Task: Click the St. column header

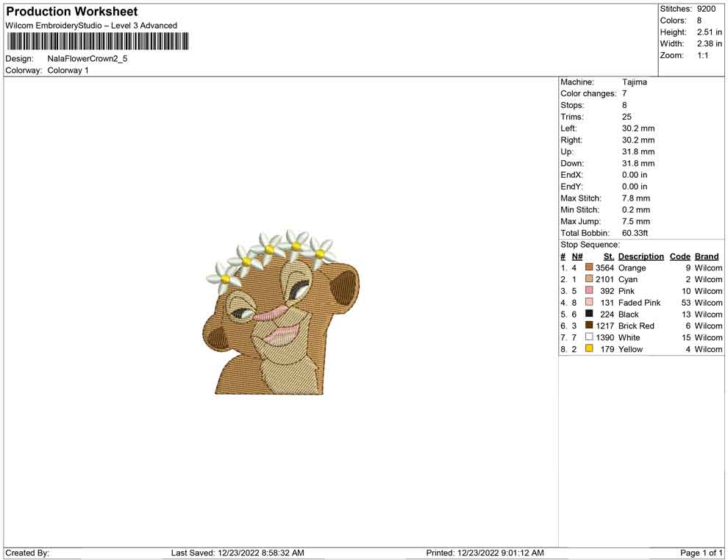Action: (608, 256)
